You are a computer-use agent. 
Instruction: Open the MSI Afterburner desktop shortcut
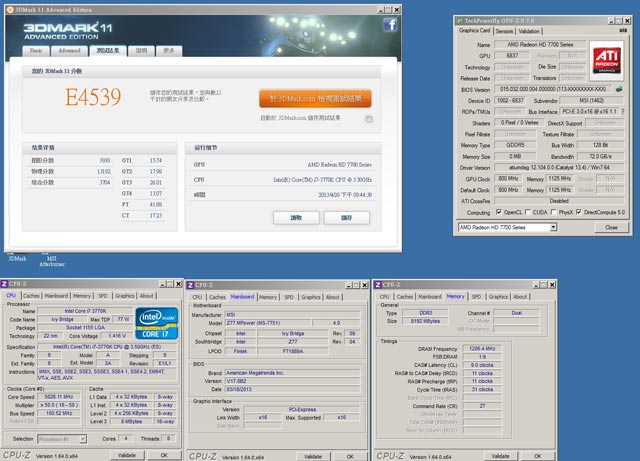[x=52, y=260]
